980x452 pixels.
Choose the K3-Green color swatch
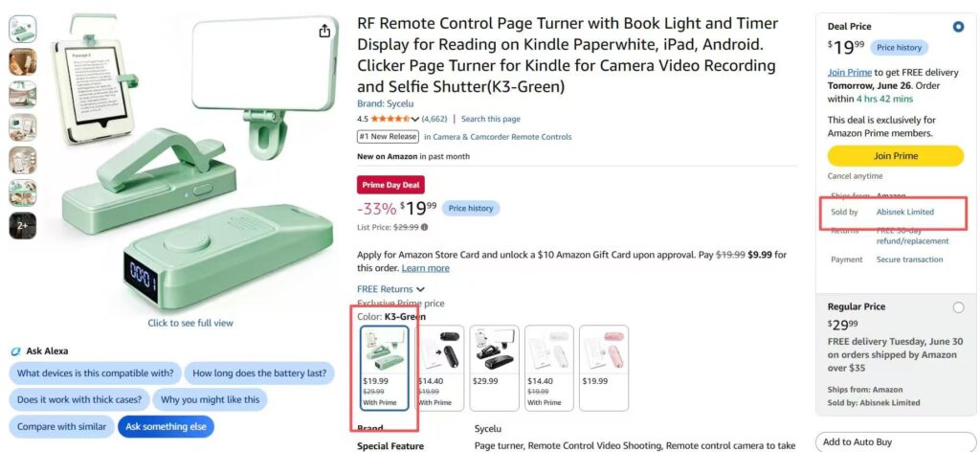385,368
